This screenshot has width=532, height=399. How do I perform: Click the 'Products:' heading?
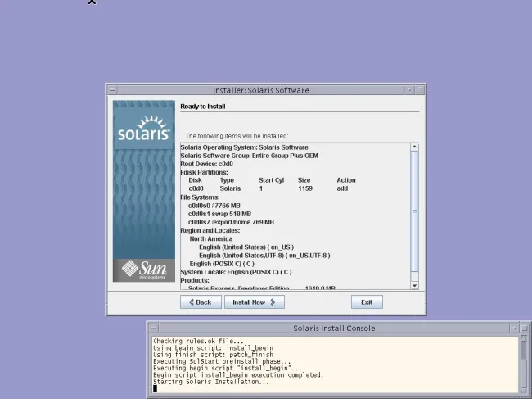[x=195, y=280]
